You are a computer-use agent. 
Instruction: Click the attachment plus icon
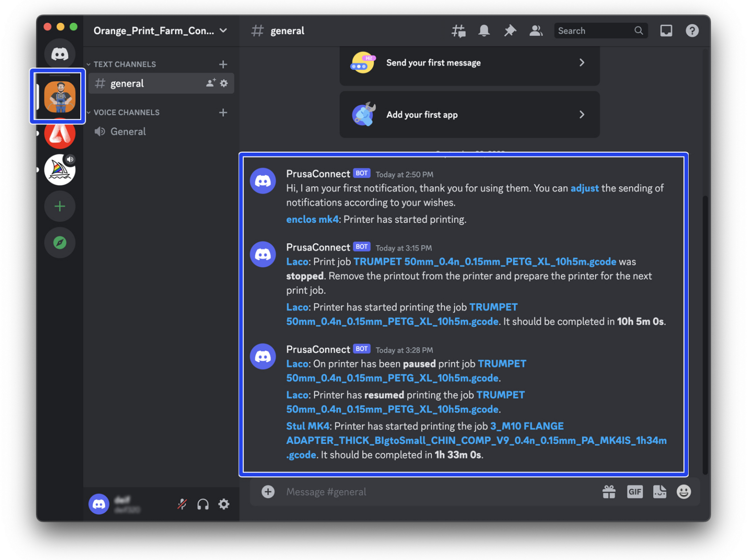pos(268,491)
